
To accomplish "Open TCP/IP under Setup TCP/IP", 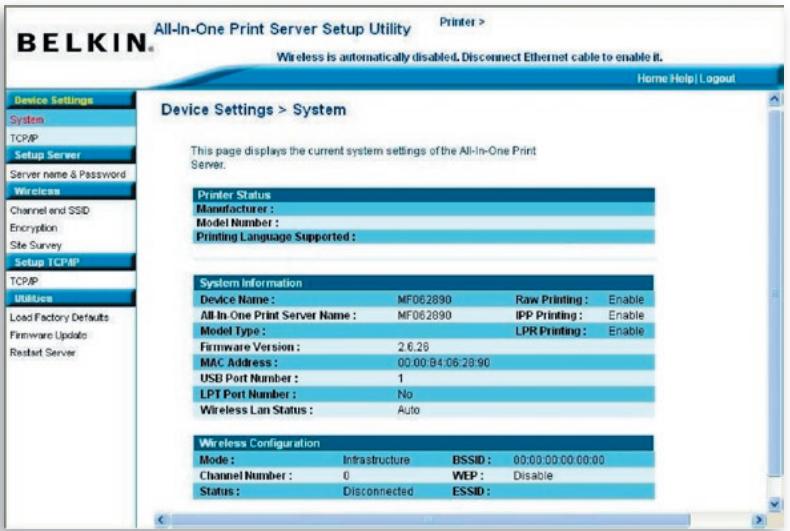I will click(24, 281).
